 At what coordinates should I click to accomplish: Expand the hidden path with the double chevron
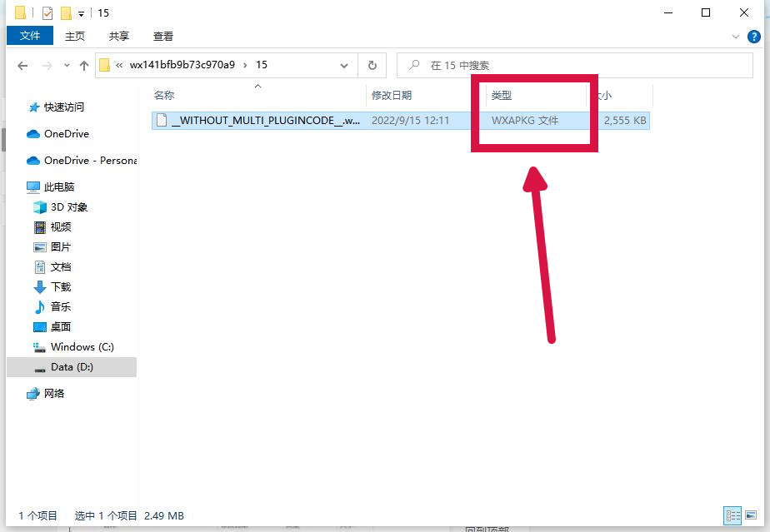click(119, 65)
